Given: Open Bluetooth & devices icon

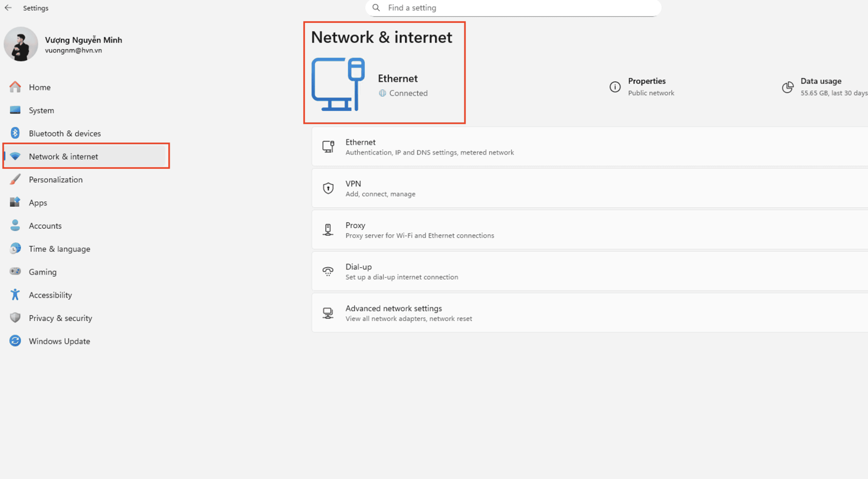Looking at the screenshot, I should pos(15,133).
